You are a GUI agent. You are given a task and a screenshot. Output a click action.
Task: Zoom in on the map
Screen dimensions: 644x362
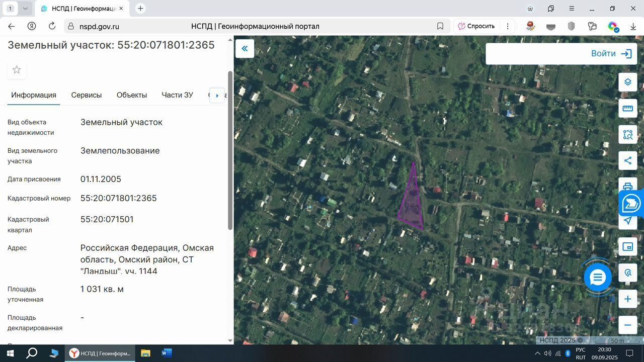(627, 299)
